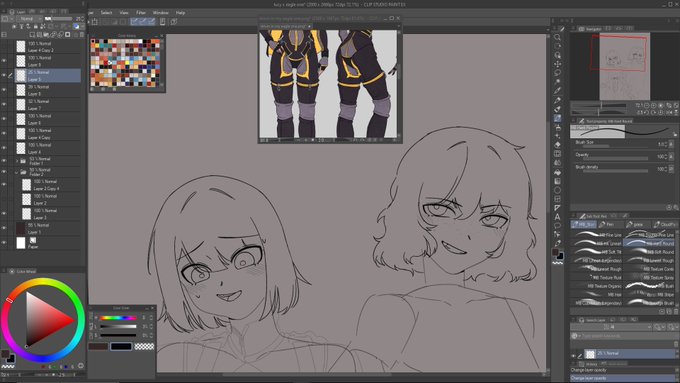Image resolution: width=680 pixels, height=383 pixels.
Task: Hide Layer 4 Copy with eye icon
Action: (4, 133)
